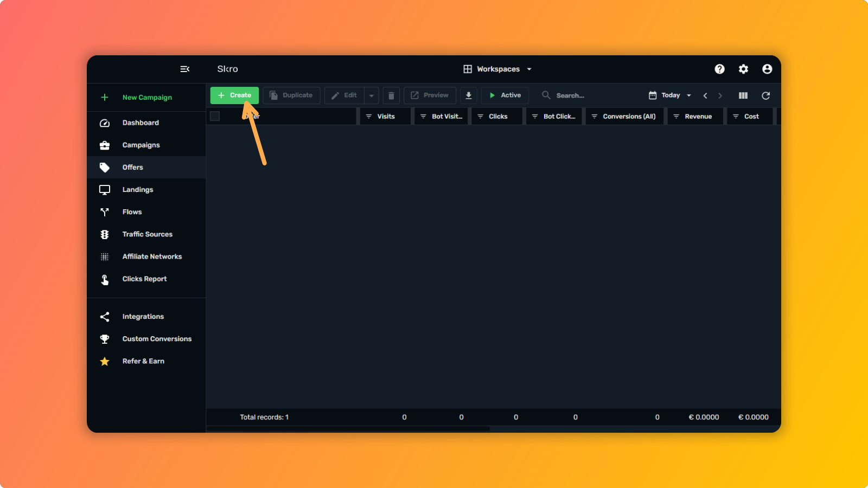Open Custom Conversions in the sidebar
Screen dimensions: 868x488
(x=146, y=339)
